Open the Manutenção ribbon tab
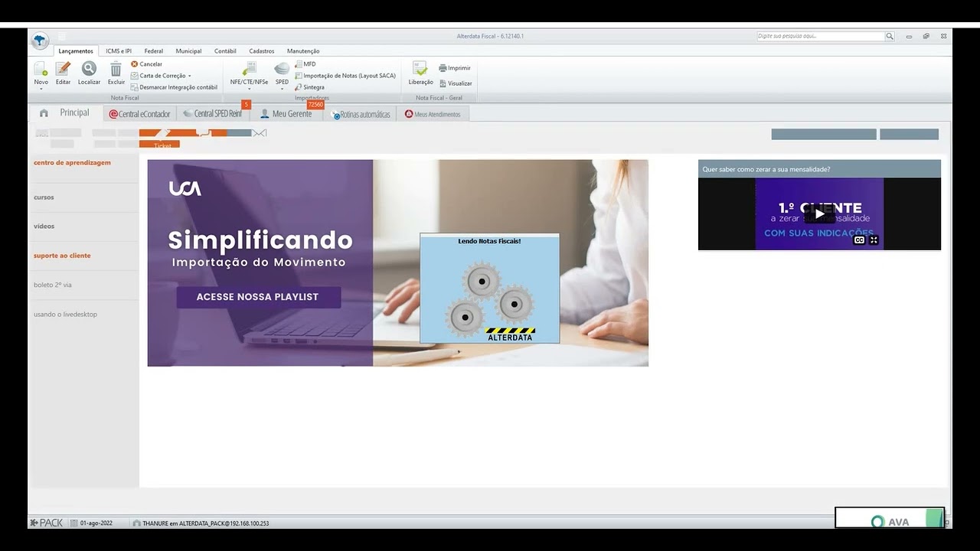 303,51
